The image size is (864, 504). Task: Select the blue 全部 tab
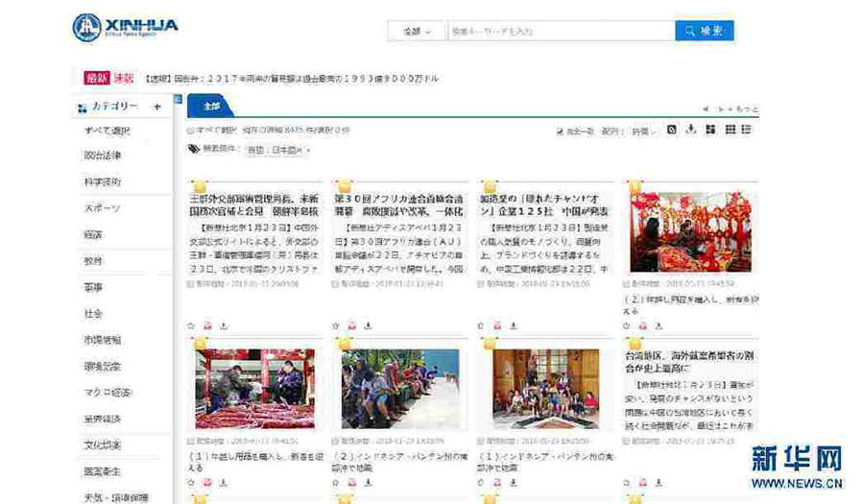(x=211, y=106)
